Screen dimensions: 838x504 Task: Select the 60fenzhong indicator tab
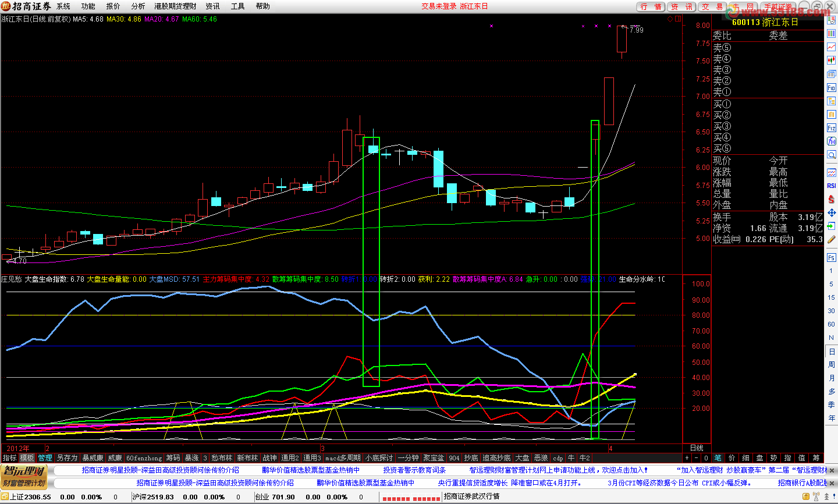pyautogui.click(x=144, y=458)
